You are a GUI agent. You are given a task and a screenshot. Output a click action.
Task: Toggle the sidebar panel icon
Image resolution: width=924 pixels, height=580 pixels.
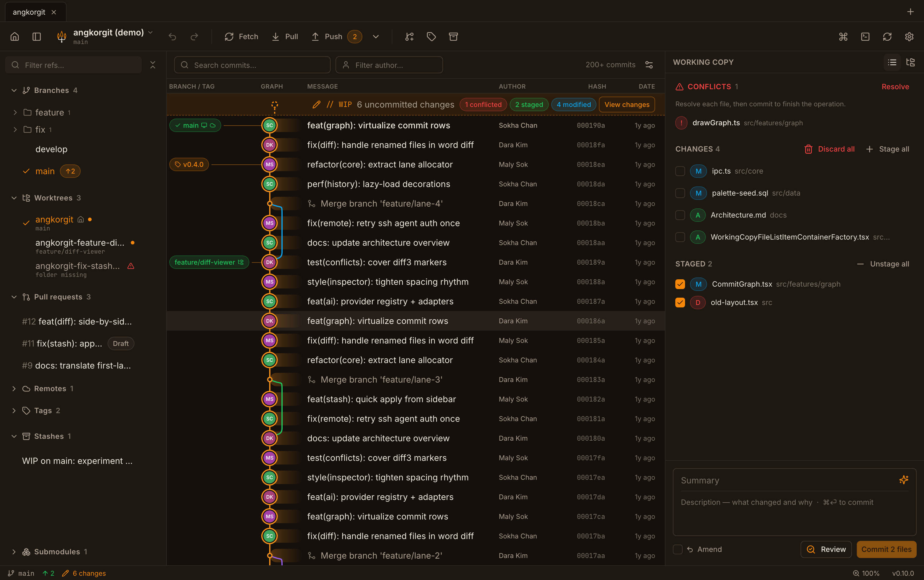click(37, 36)
